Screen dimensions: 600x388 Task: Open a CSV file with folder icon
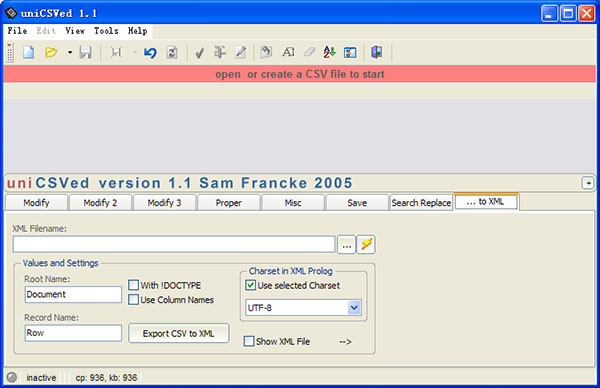tap(51, 52)
